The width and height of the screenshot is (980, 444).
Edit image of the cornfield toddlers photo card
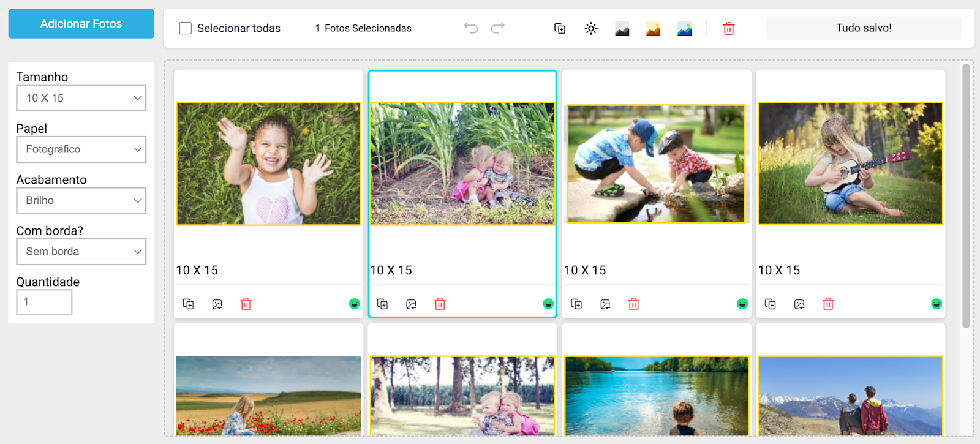pyautogui.click(x=412, y=304)
